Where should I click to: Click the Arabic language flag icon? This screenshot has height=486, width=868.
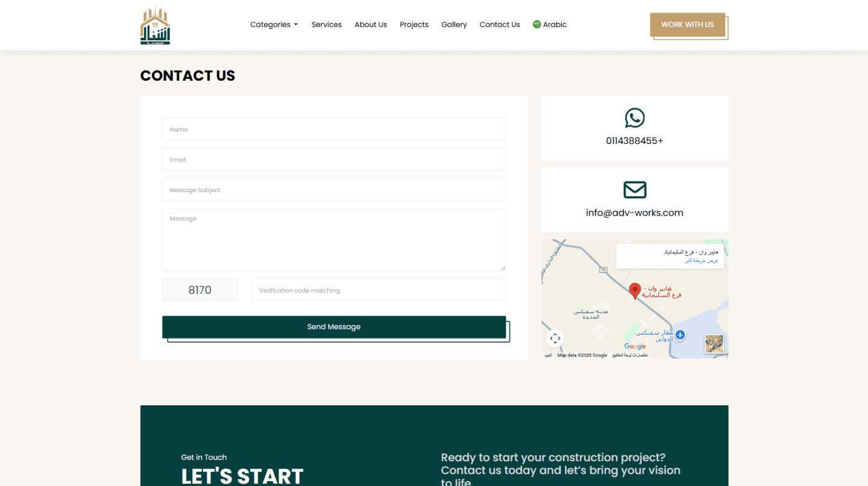click(536, 25)
